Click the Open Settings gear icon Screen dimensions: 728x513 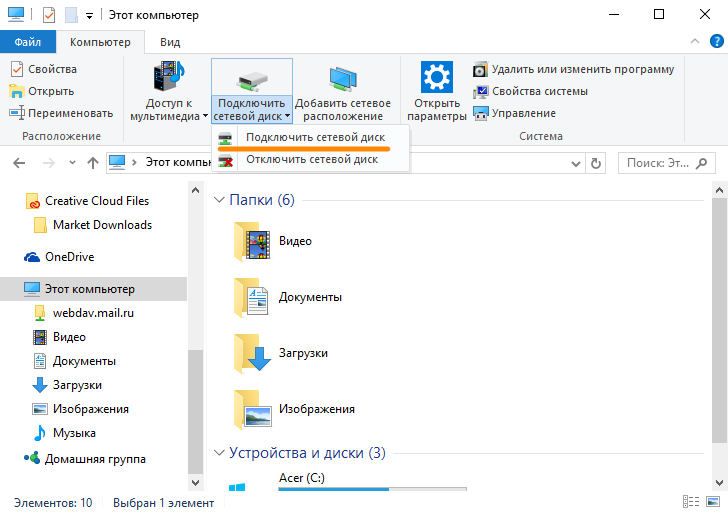437,78
